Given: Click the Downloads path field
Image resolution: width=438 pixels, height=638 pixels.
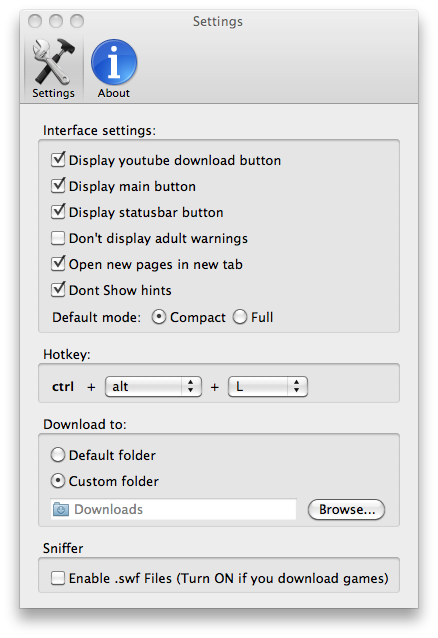Looking at the screenshot, I should click(x=173, y=509).
